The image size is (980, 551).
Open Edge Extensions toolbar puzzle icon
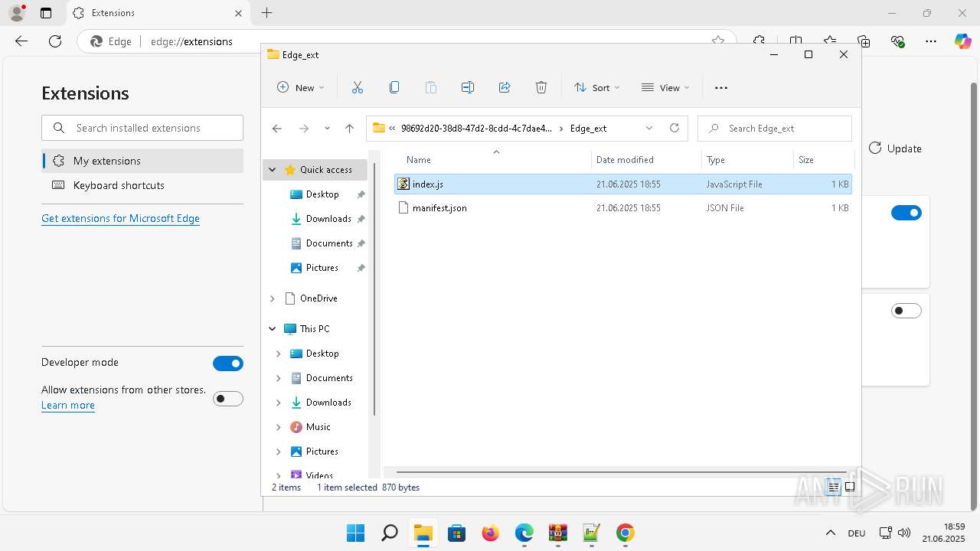759,41
